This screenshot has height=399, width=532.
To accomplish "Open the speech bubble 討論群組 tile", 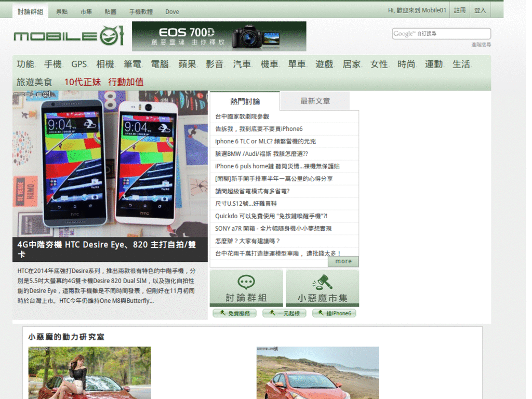I will 246,288.
